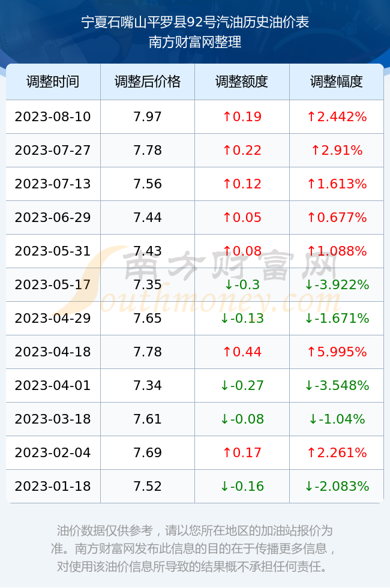Click the price 7.97 cell

[x=148, y=116]
